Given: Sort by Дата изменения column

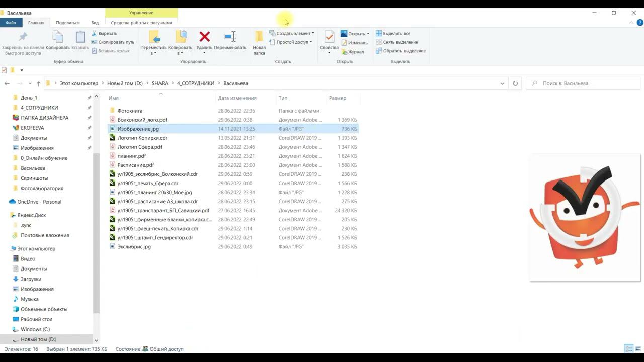Looking at the screenshot, I should pyautogui.click(x=237, y=98).
